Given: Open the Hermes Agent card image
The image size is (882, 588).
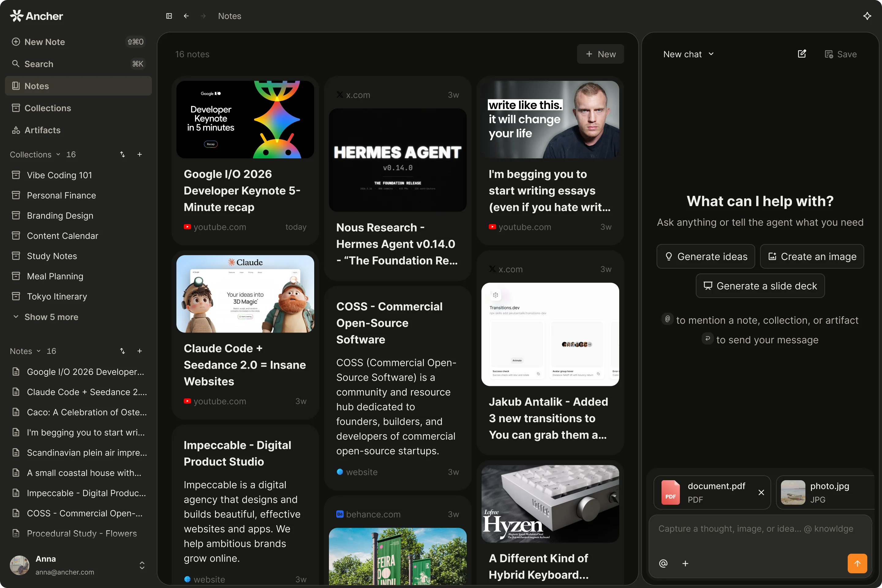Looking at the screenshot, I should point(398,160).
